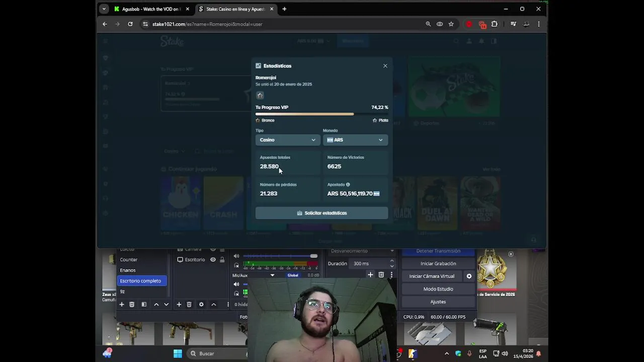
Task: Select the Escritorio completo scene in OBS
Action: (x=142, y=281)
